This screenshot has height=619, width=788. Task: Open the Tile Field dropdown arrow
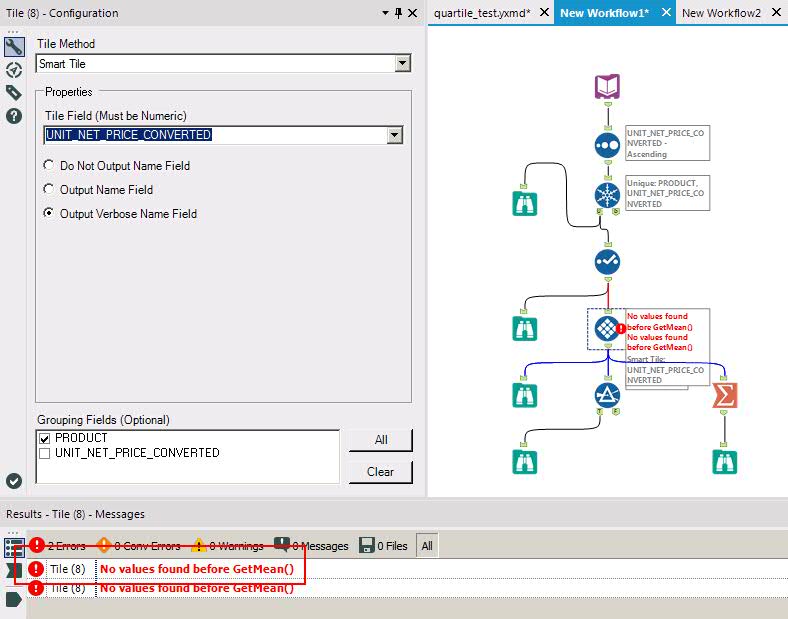tap(395, 135)
